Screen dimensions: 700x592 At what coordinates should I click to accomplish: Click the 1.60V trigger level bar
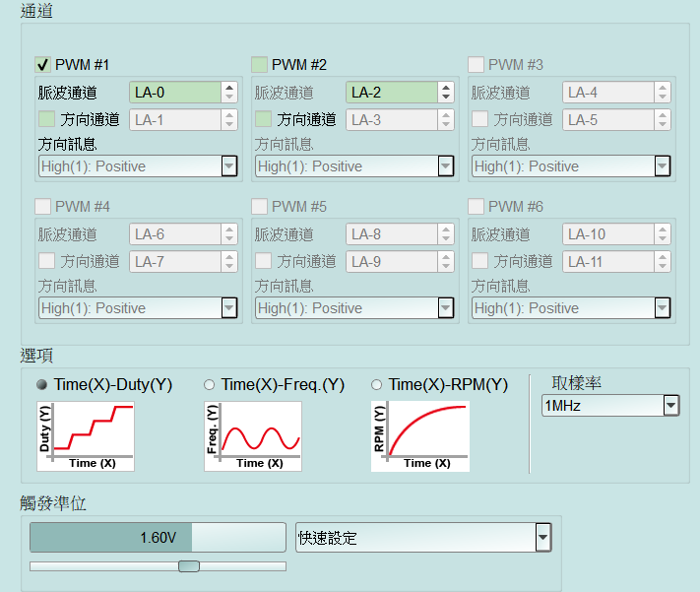click(159, 538)
